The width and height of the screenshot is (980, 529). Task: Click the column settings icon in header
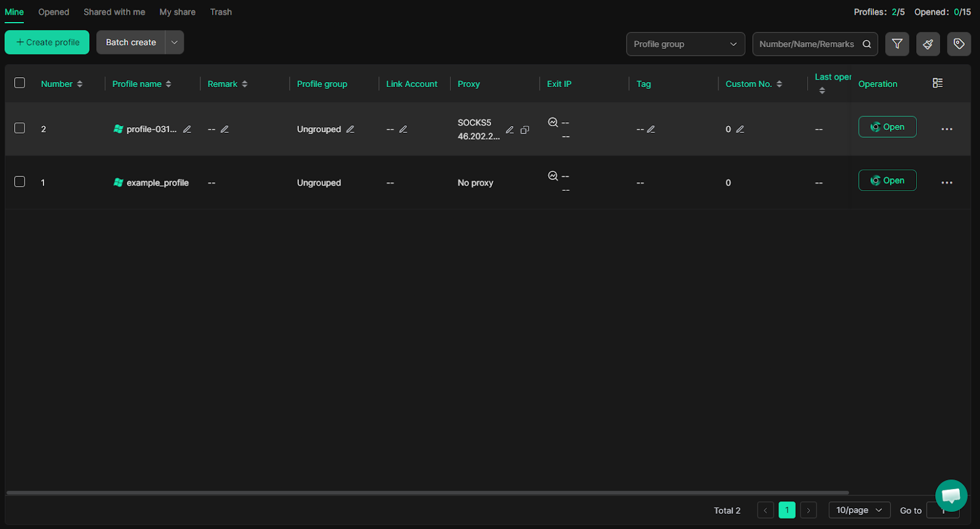click(937, 83)
